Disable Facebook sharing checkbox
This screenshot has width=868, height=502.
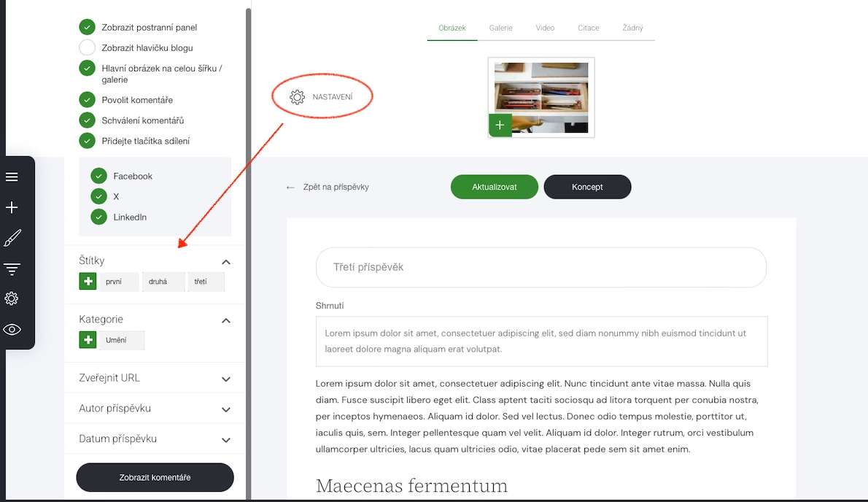pos(98,176)
